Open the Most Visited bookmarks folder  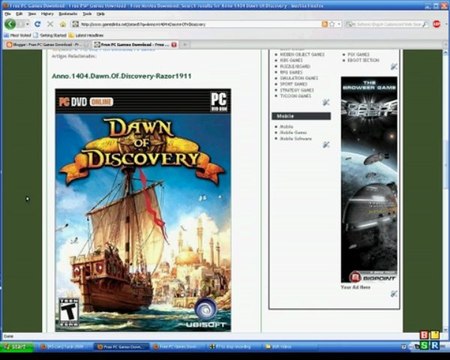coord(18,35)
